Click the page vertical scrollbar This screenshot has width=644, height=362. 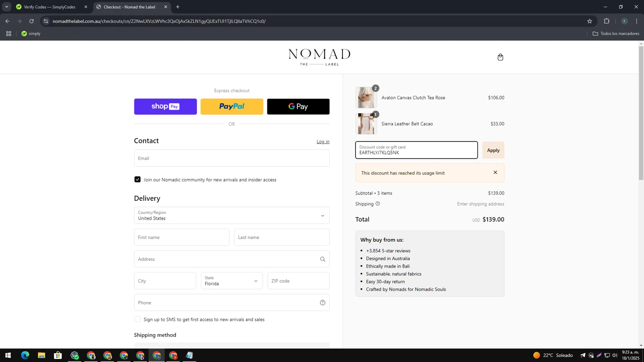641,113
